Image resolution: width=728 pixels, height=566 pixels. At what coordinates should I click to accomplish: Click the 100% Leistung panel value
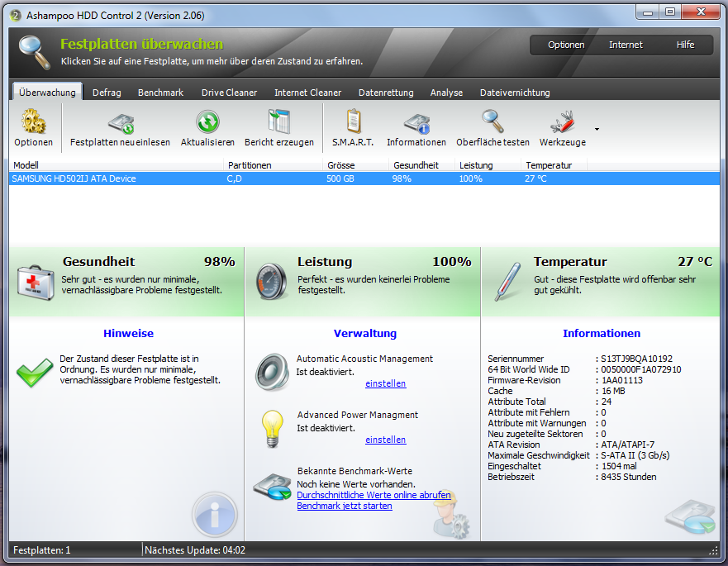coord(452,262)
